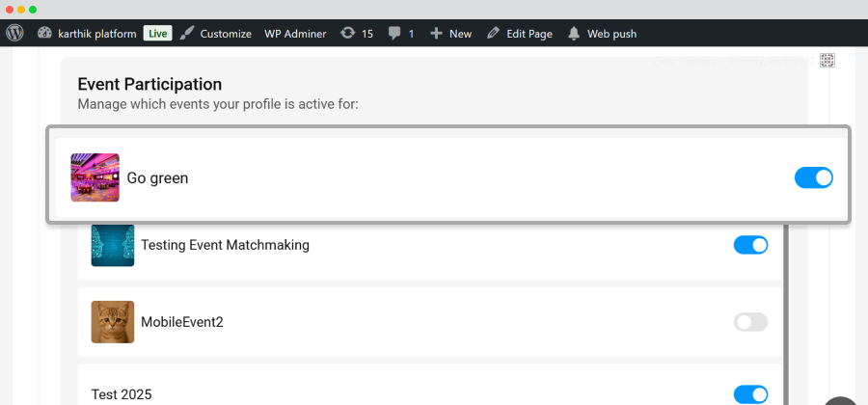This screenshot has height=405, width=868.
Task: Select the "Test 2025" event name
Action: 122,394
